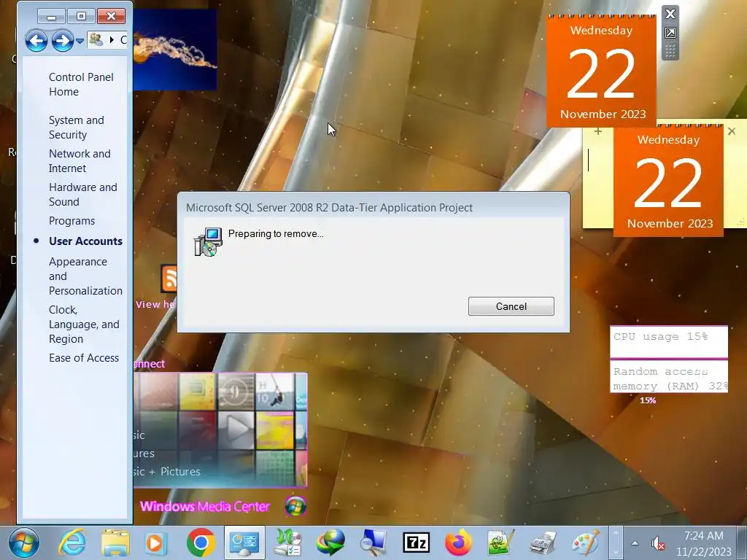Screen dimensions: 747x560
Task: Launch Internet Explorer from the taskbar
Action: pyautogui.click(x=71, y=542)
